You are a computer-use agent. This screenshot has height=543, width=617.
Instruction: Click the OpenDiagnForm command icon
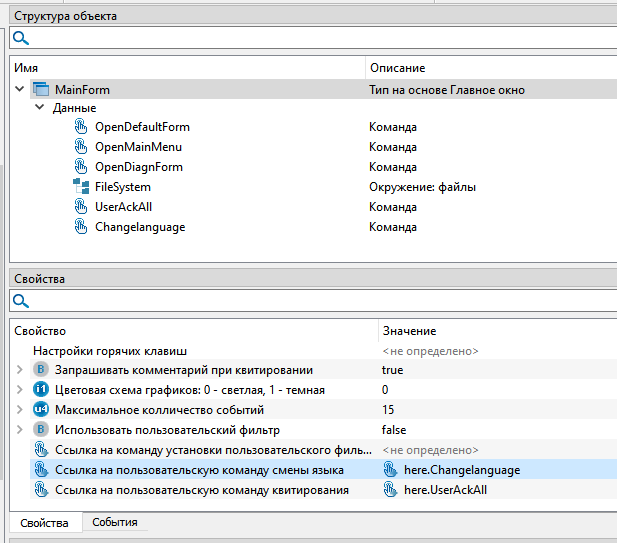coord(81,167)
